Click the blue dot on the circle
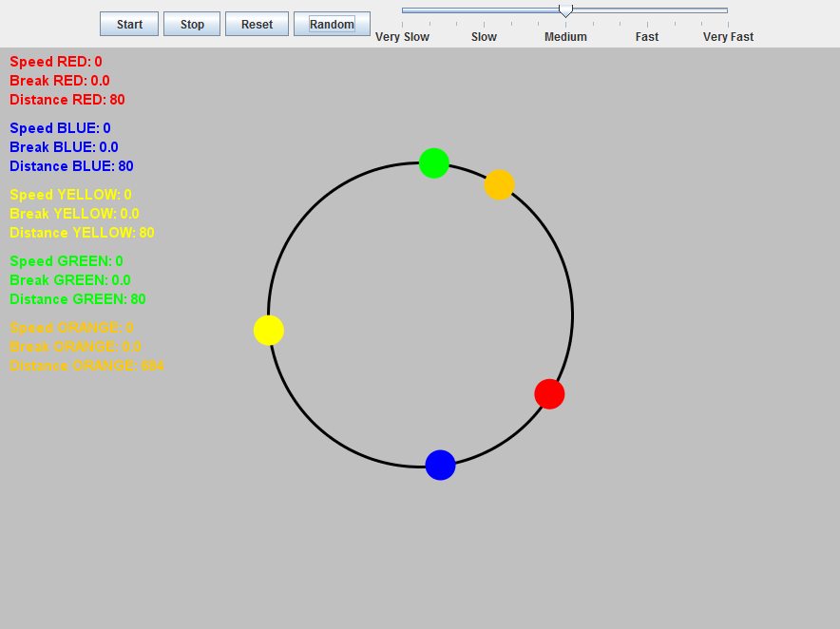 coord(440,465)
